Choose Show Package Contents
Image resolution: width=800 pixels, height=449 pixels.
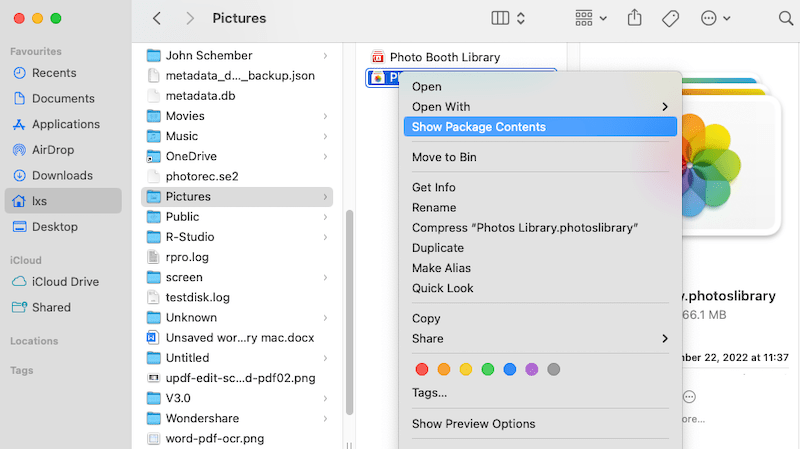[x=479, y=127]
